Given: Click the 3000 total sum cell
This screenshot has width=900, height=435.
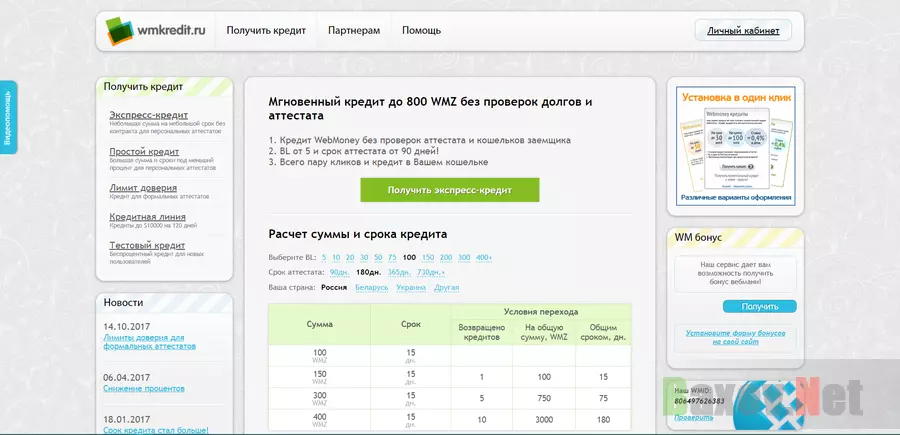Looking at the screenshot, I should (544, 420).
